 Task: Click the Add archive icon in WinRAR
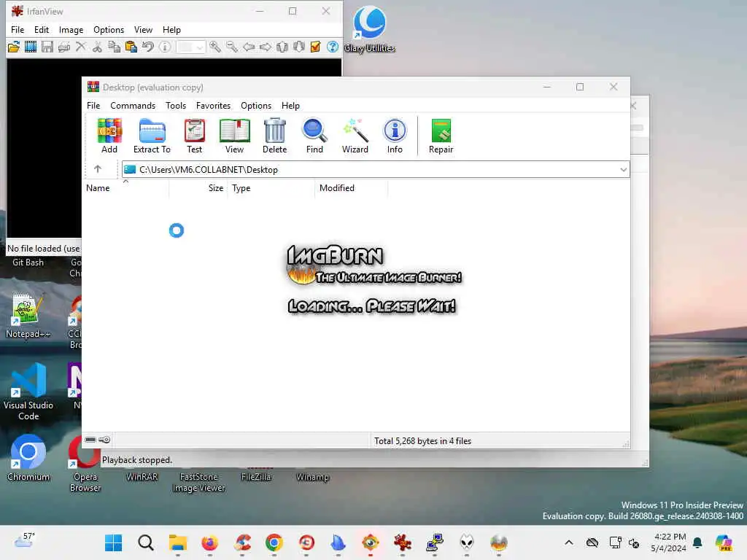(109, 131)
